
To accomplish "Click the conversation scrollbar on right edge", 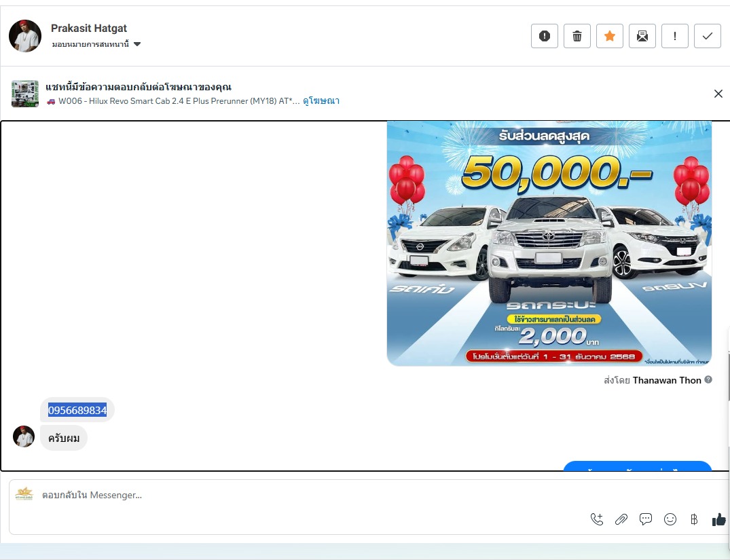I will (x=728, y=377).
